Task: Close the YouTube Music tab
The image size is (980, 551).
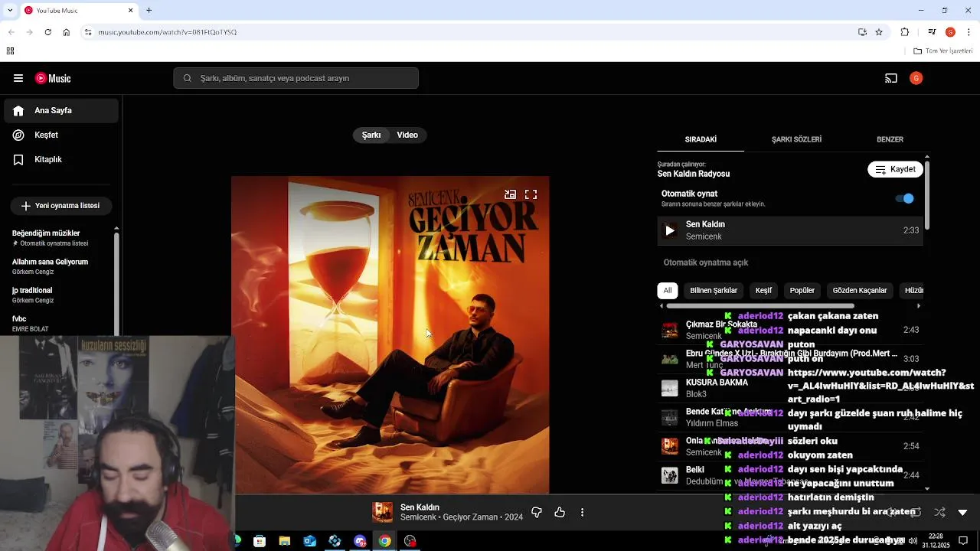Action: pos(130,11)
